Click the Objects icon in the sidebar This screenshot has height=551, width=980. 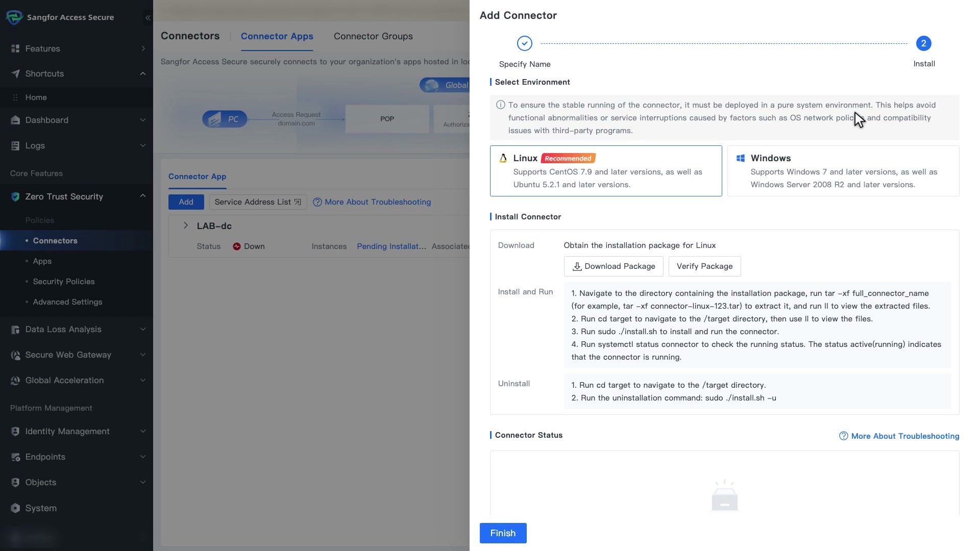15,483
